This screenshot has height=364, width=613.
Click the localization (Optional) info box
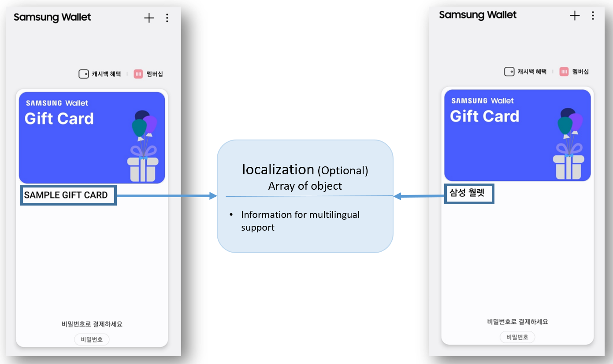(x=305, y=196)
